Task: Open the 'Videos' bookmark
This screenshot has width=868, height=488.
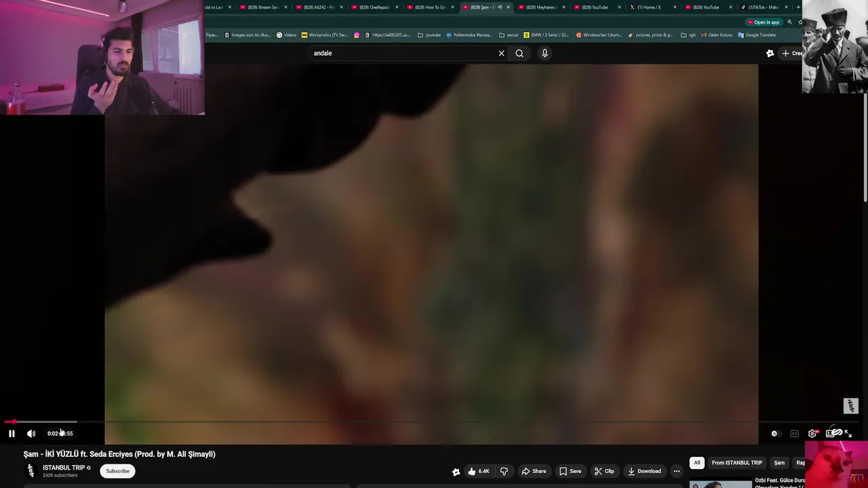Action: (287, 35)
